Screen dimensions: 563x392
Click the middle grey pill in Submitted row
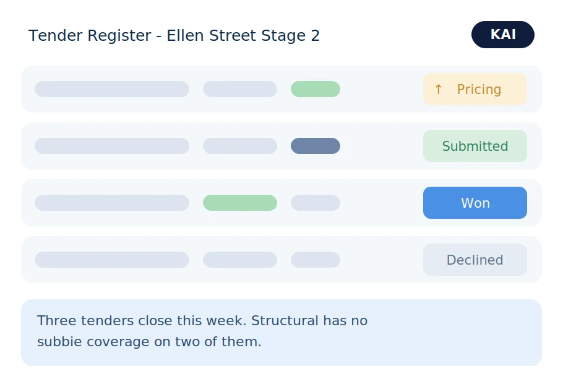(x=240, y=146)
